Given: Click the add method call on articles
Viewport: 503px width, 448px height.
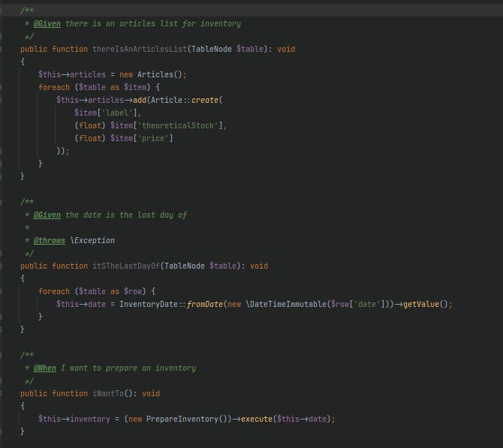Looking at the screenshot, I should (140, 100).
